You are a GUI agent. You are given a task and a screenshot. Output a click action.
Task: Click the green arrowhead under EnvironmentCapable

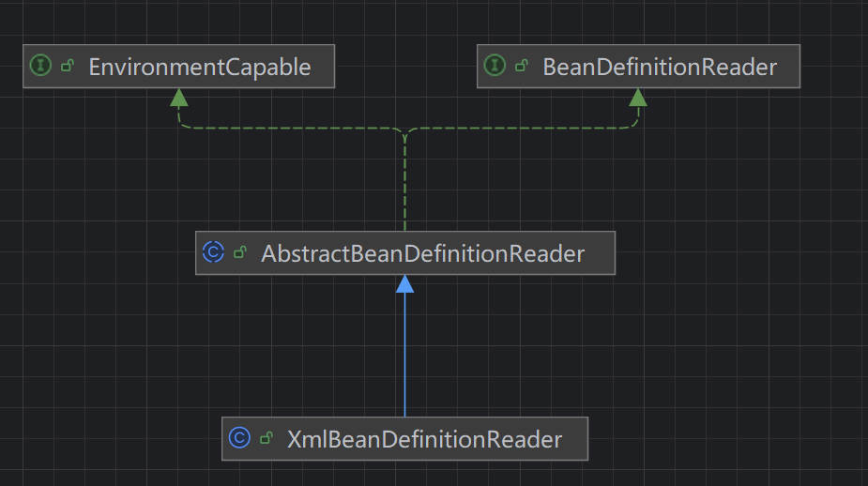178,97
